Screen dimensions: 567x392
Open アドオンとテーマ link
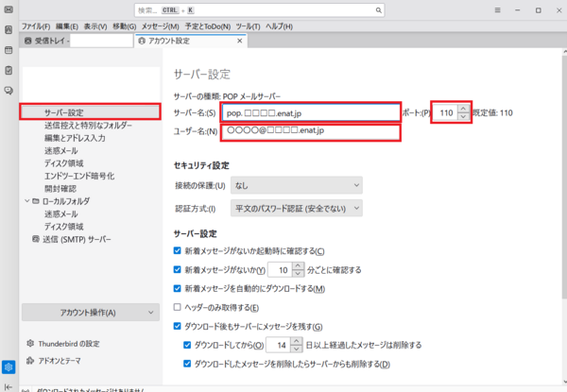pyautogui.click(x=60, y=360)
